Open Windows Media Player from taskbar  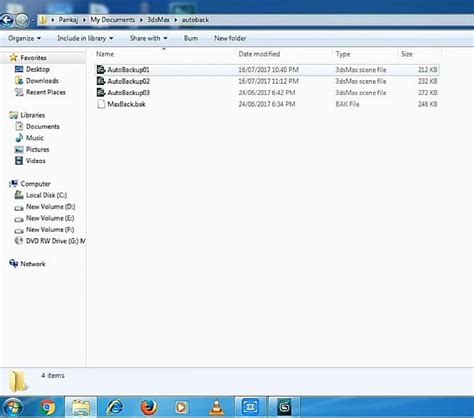click(182, 407)
